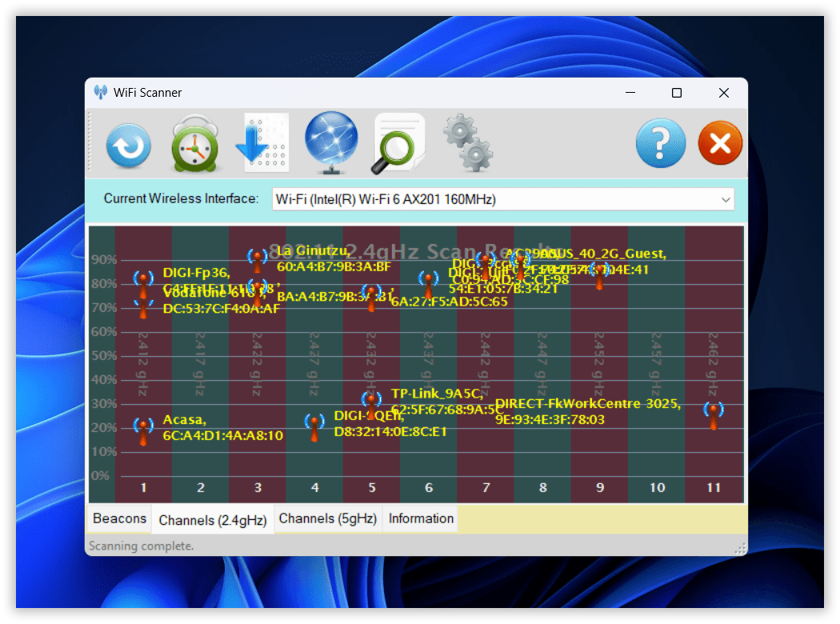Open settings with the gears icon
This screenshot has width=840, height=624.
tap(468, 143)
